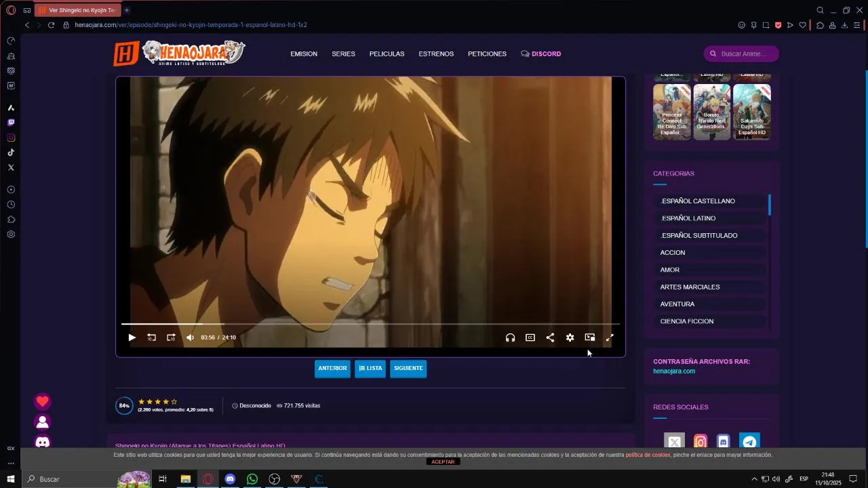Click the floating user profile icon
The height and width of the screenshot is (488, 868).
43,422
